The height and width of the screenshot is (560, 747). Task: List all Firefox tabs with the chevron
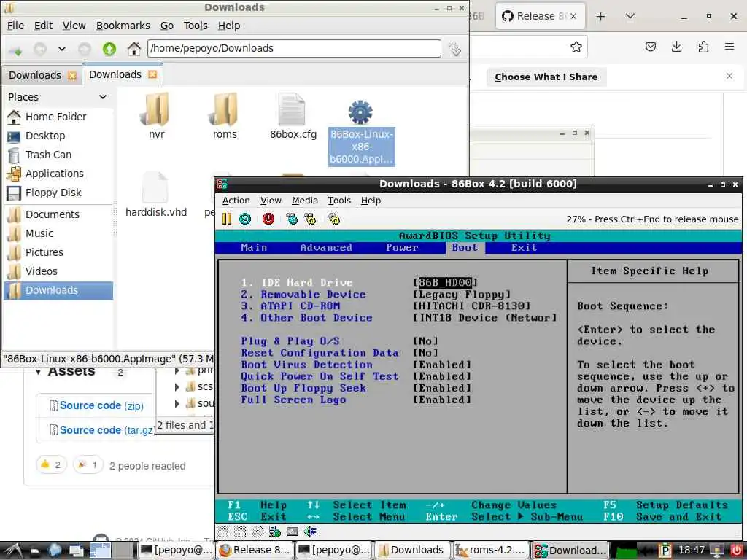(x=630, y=16)
